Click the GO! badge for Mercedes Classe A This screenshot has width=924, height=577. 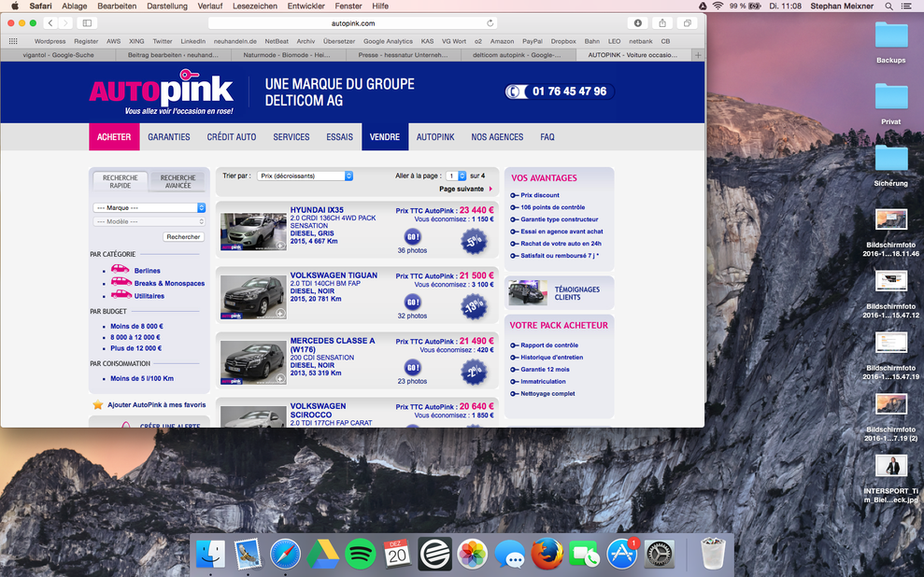pos(413,368)
